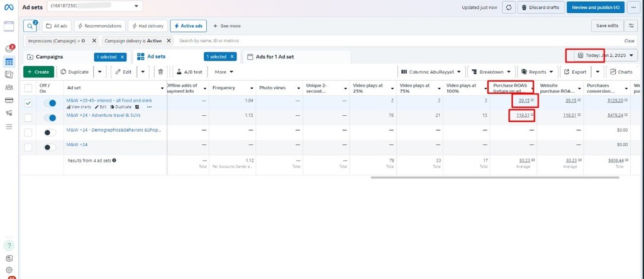Click the info icon beside Results from 4 ad sets
The height and width of the screenshot is (279, 644).
(114, 161)
